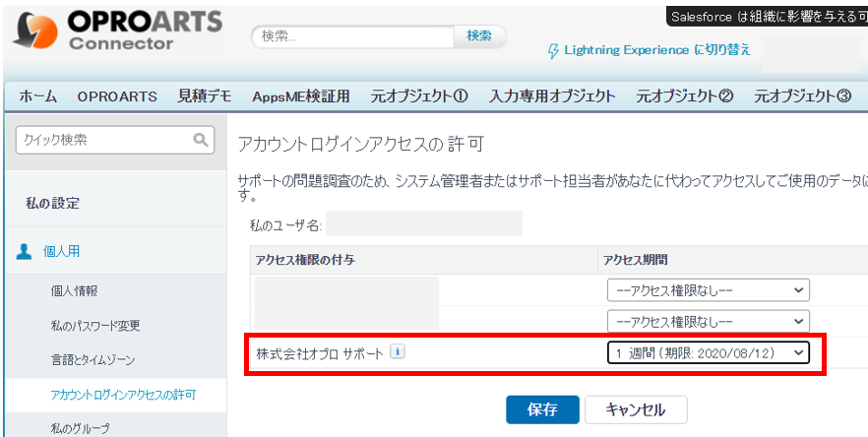Open the 1 週間 access period dropdown
The image size is (868, 437).
708,352
